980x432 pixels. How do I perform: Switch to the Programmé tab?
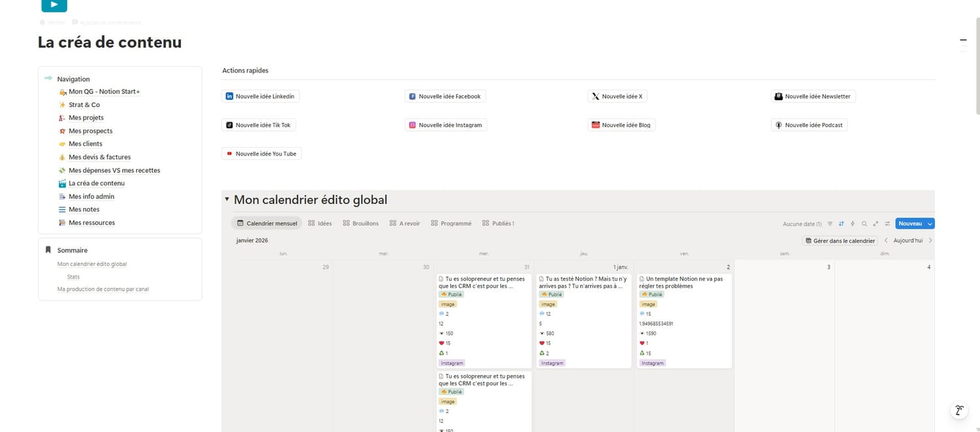451,224
